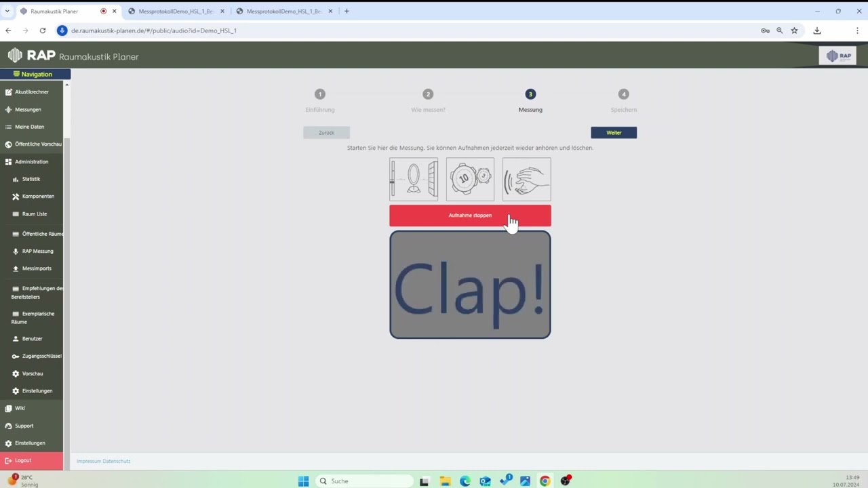Switch to the second MessprotokollDemo_HSL_1 tab
The height and width of the screenshot is (488, 868).
click(x=176, y=12)
